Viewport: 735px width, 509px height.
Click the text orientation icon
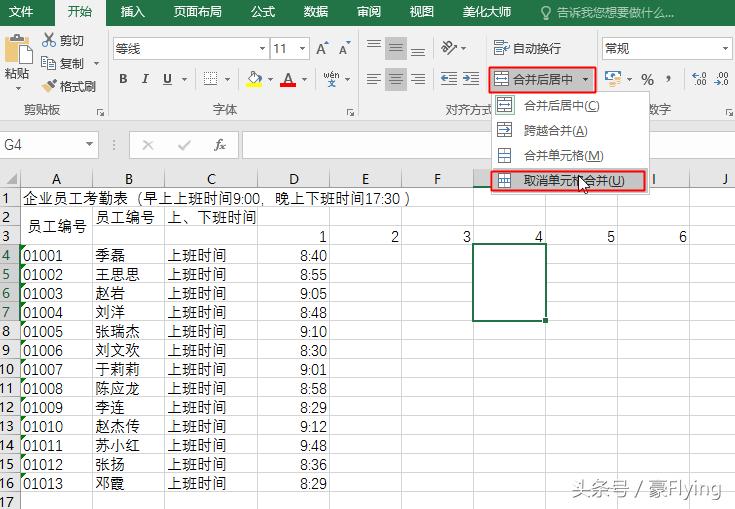point(449,48)
